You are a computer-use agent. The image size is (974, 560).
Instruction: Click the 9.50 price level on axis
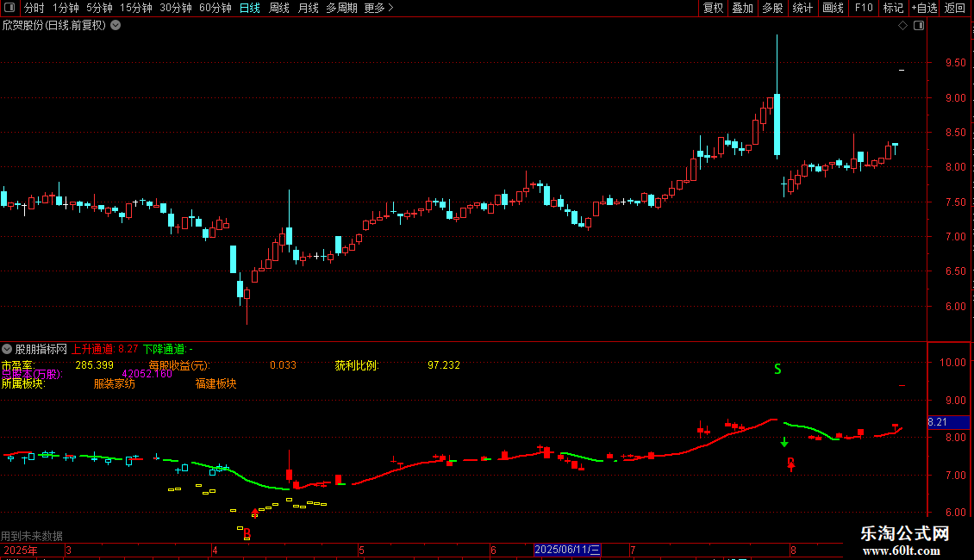(955, 63)
